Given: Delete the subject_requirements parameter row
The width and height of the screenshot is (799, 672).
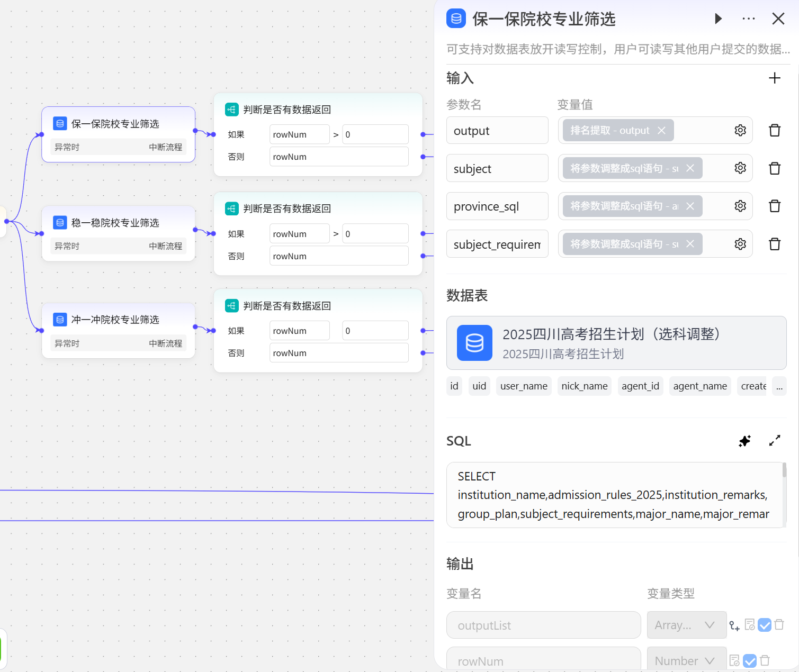Looking at the screenshot, I should click(x=774, y=244).
